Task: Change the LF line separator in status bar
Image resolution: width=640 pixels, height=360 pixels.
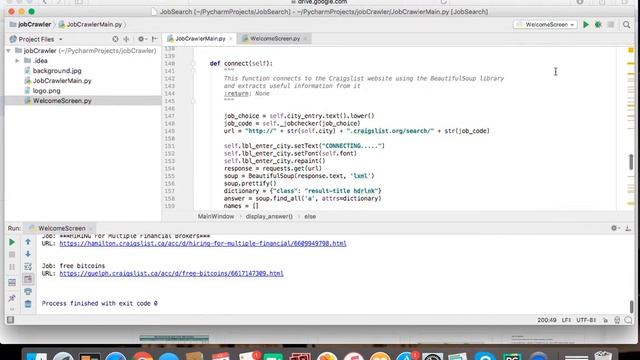Action: point(566,320)
